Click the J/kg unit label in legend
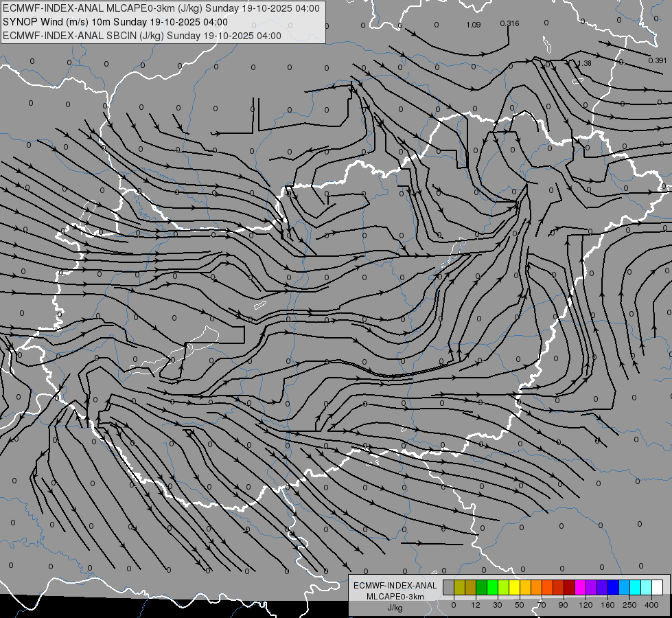 pos(395,607)
